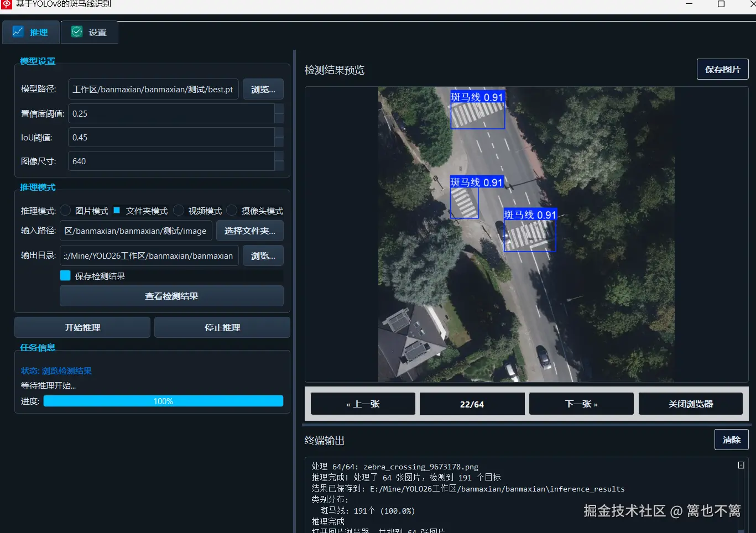The height and width of the screenshot is (533, 756).
Task: Select the 视频模式 radio button
Action: (178, 210)
